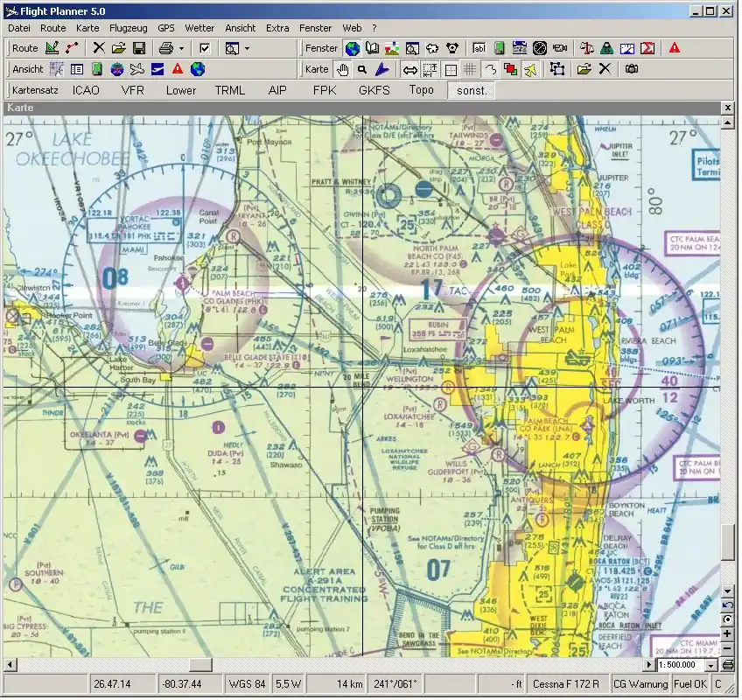Click the selection frame with handles icon
The image size is (742, 700).
coord(557,69)
